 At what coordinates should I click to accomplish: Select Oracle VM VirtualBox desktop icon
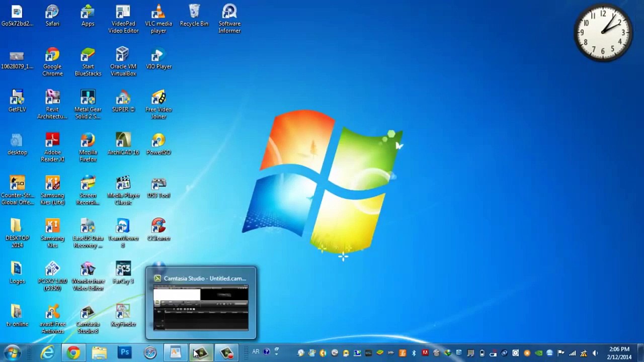coord(123,62)
